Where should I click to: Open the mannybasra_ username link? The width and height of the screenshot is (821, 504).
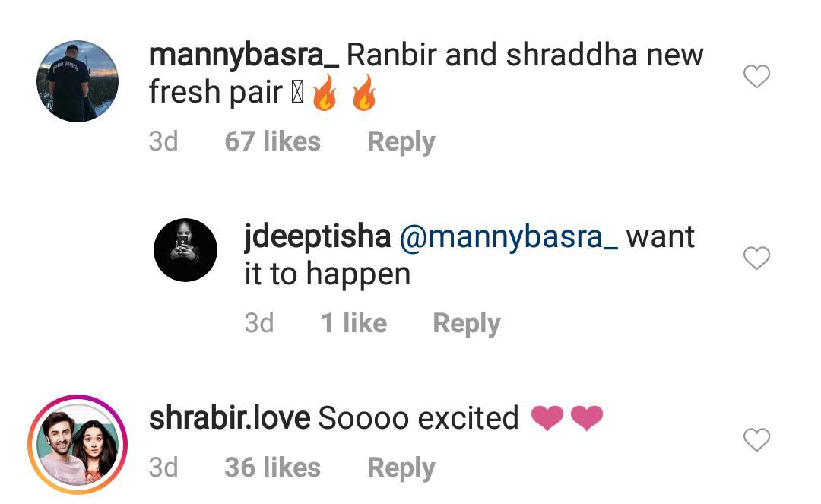tap(244, 55)
